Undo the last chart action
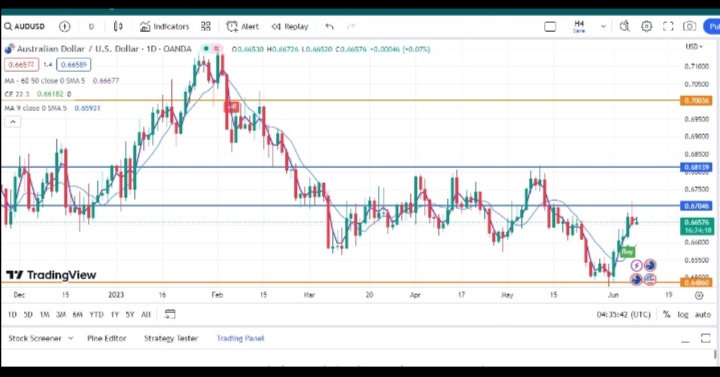This screenshot has height=377, width=720. (x=329, y=27)
